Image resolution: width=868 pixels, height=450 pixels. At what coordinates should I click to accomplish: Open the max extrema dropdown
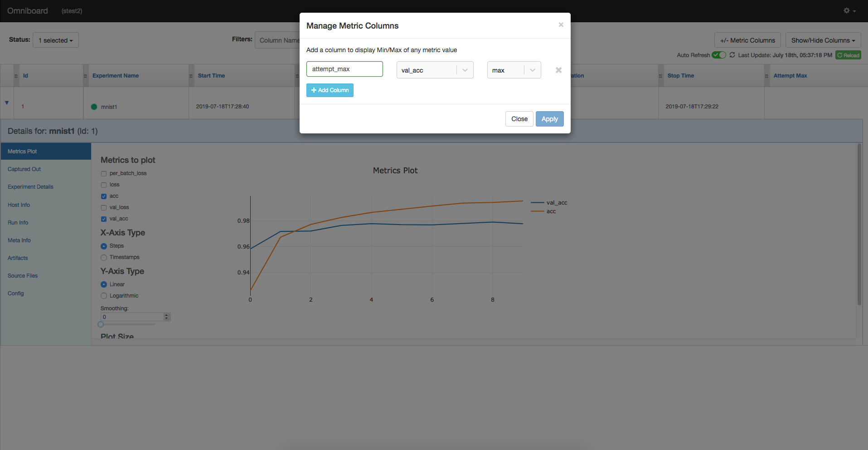point(514,70)
